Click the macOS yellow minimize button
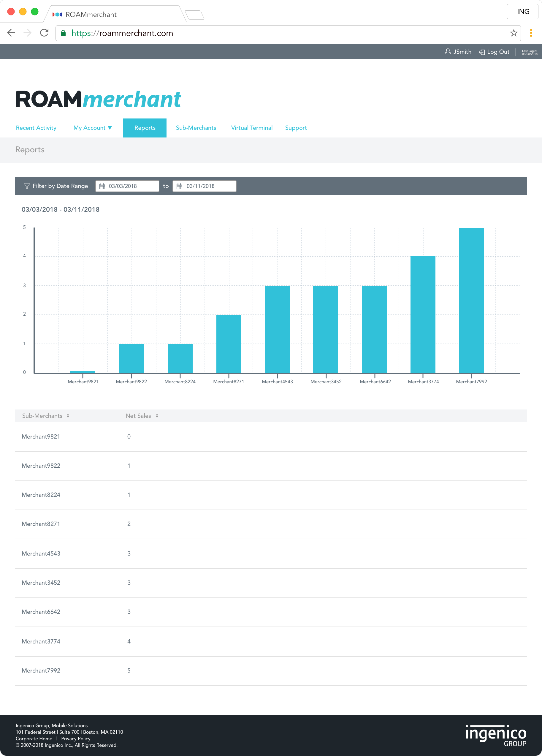The width and height of the screenshot is (542, 756). [x=23, y=12]
